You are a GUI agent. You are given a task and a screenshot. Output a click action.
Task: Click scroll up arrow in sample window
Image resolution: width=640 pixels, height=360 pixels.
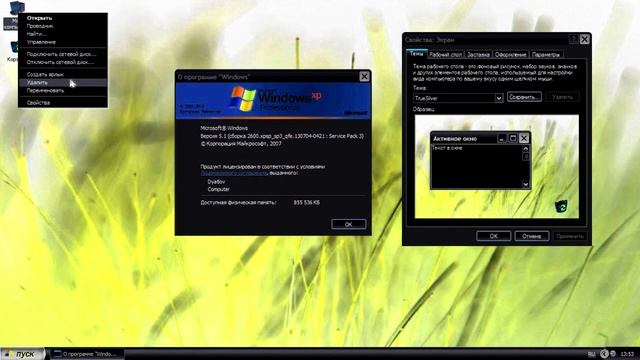pyautogui.click(x=526, y=149)
